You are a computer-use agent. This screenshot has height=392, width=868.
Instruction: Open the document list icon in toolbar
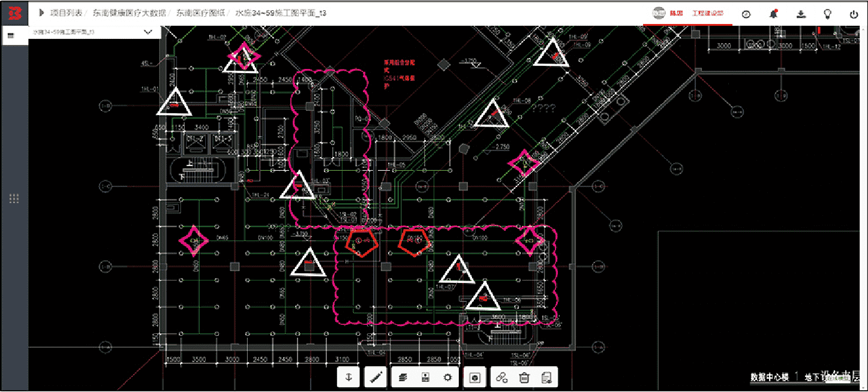(546, 377)
